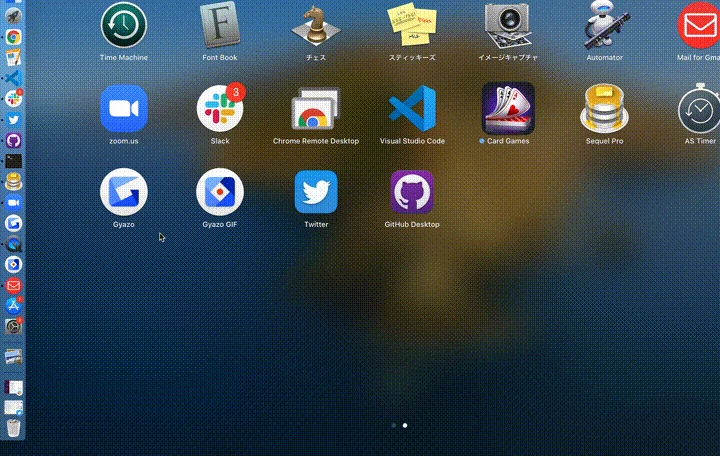Open Mail for Gmail from the Dock
Viewport: 720px width, 456px height.
13,286
